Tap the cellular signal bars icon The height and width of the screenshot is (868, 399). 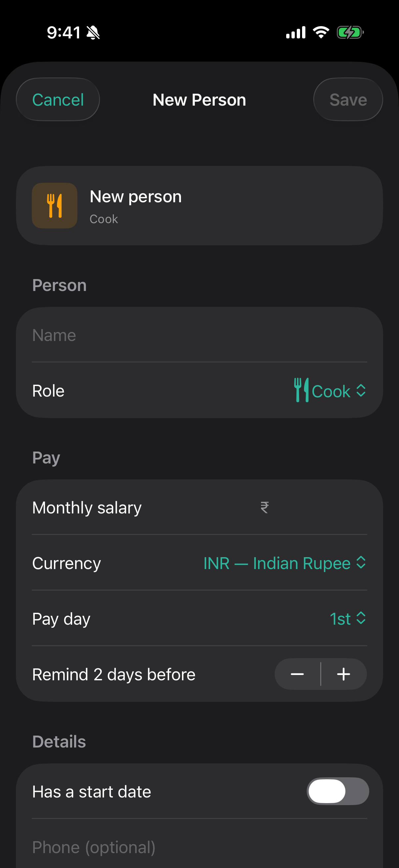pos(296,32)
